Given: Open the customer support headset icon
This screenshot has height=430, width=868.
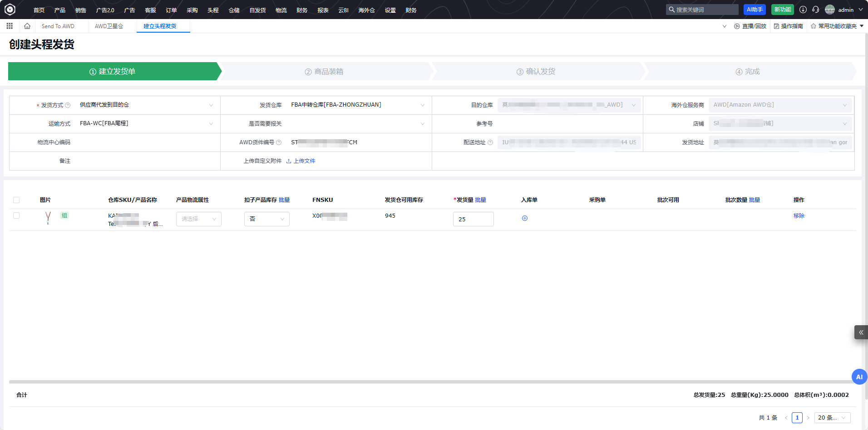Looking at the screenshot, I should (815, 10).
